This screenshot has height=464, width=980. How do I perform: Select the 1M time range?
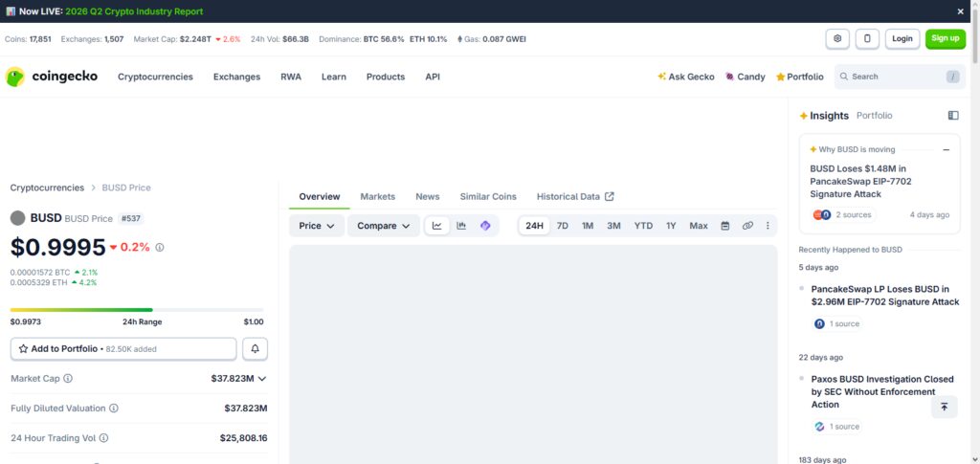tap(588, 226)
